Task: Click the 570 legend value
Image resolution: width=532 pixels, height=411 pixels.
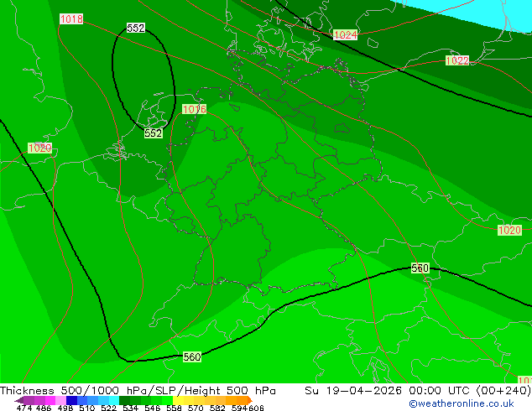Action: point(196,408)
